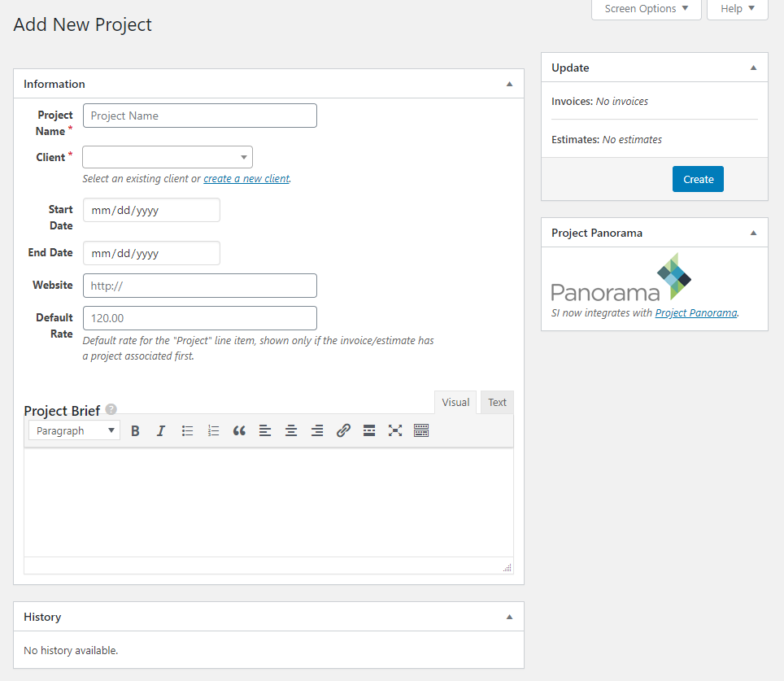Expand Screen Options panel

646,9
